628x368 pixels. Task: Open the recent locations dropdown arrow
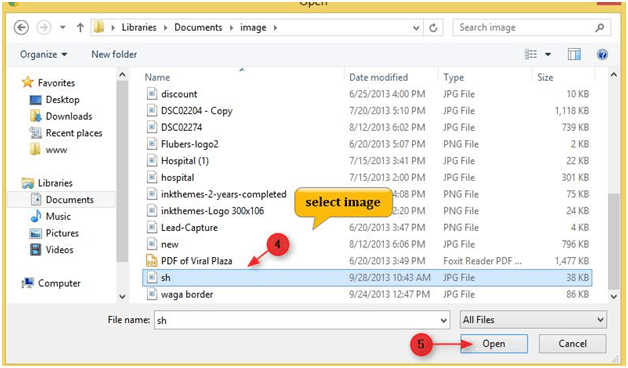(x=62, y=28)
